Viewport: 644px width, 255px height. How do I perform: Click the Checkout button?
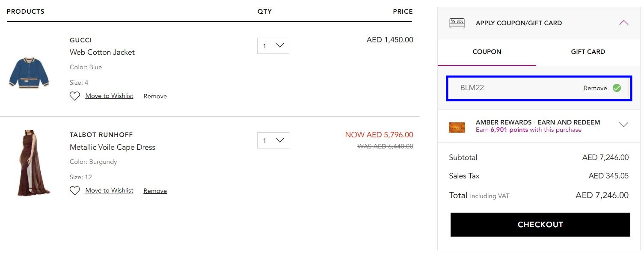tap(540, 224)
